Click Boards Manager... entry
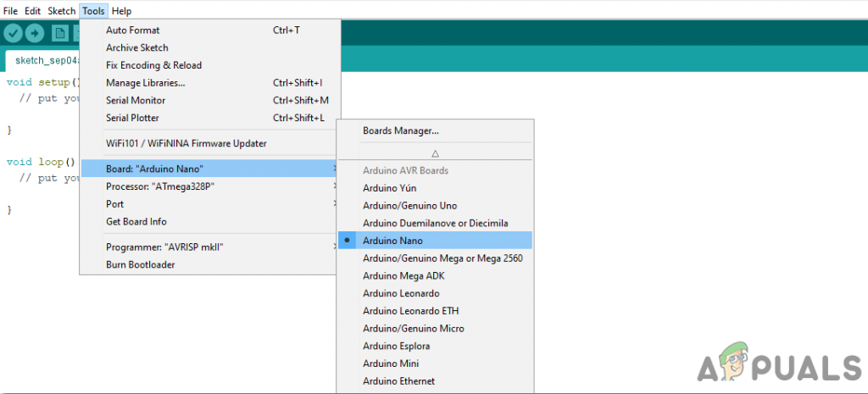 click(401, 130)
